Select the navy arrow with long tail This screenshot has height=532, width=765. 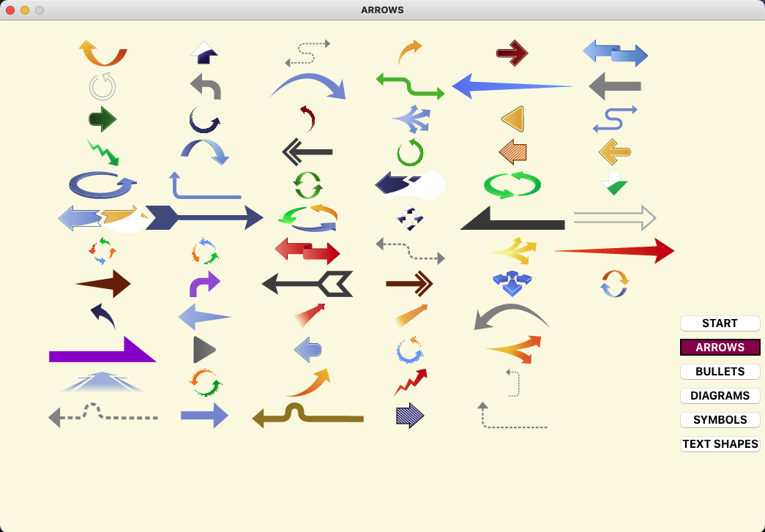click(205, 218)
